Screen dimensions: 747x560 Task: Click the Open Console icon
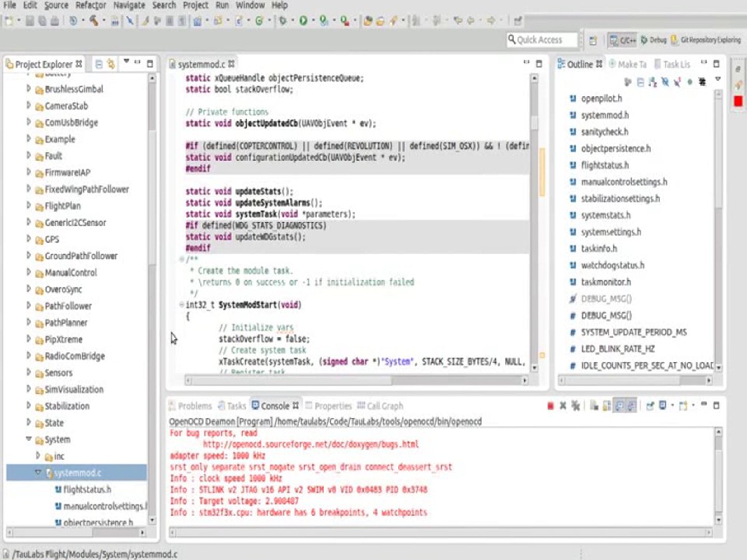(x=683, y=406)
